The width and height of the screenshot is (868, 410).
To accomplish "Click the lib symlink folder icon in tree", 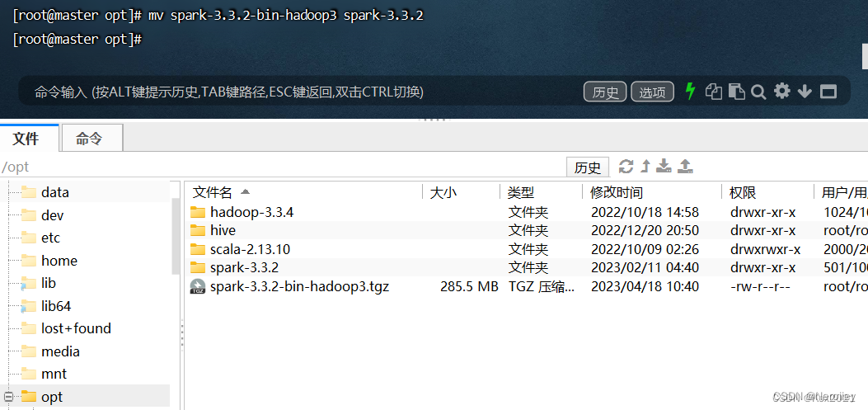I will 28,284.
